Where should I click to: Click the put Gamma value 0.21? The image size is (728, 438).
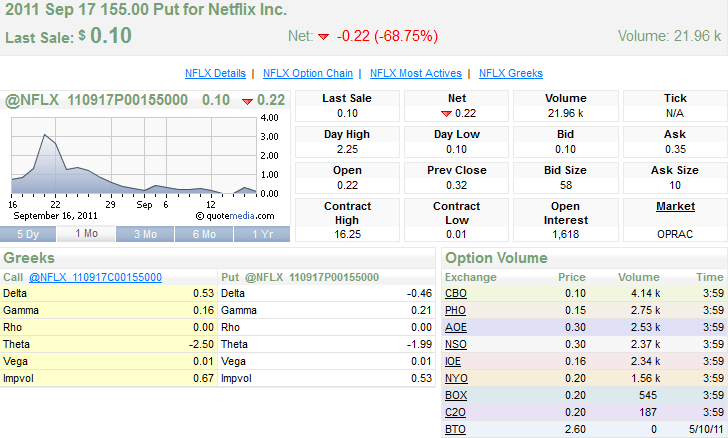(x=422, y=310)
